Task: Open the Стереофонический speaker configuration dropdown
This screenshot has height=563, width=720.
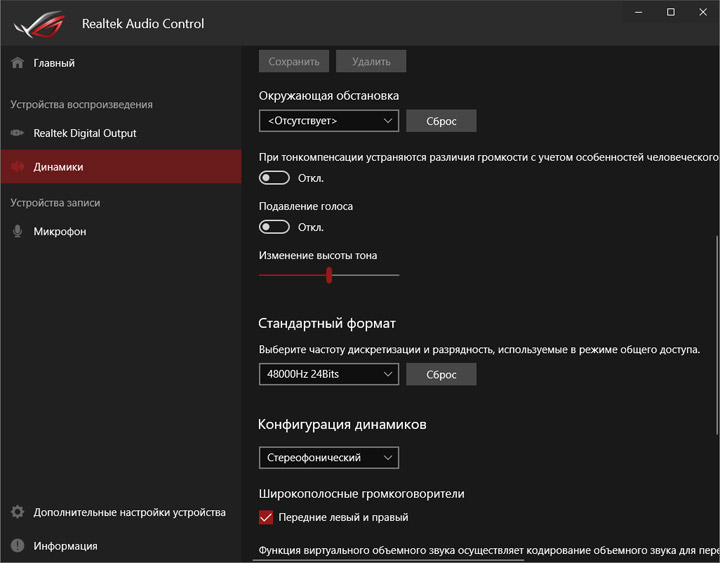Action: (328, 458)
